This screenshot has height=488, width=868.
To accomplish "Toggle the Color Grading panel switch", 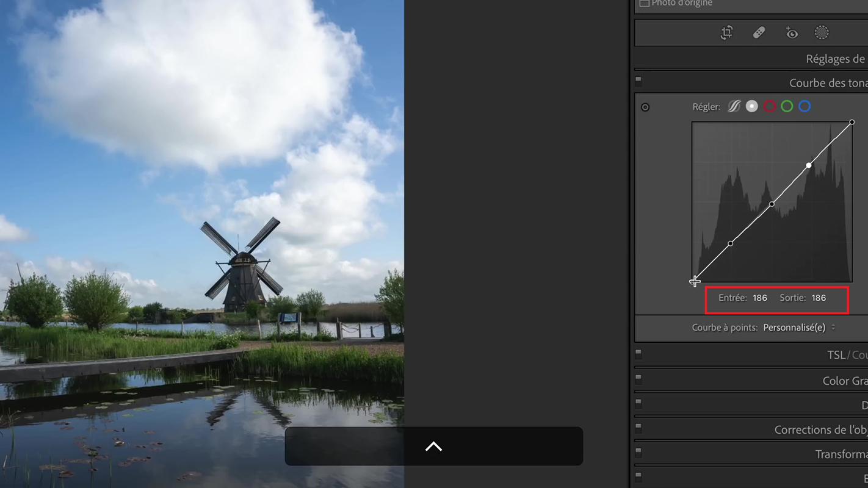I will click(x=638, y=378).
